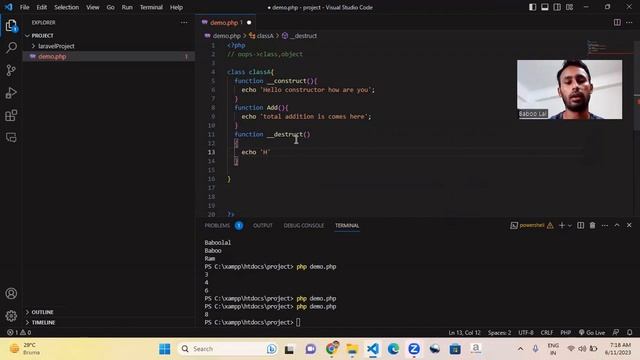Toggle bottom panel layout icon
640x360 pixels.
pyautogui.click(x=545, y=7)
